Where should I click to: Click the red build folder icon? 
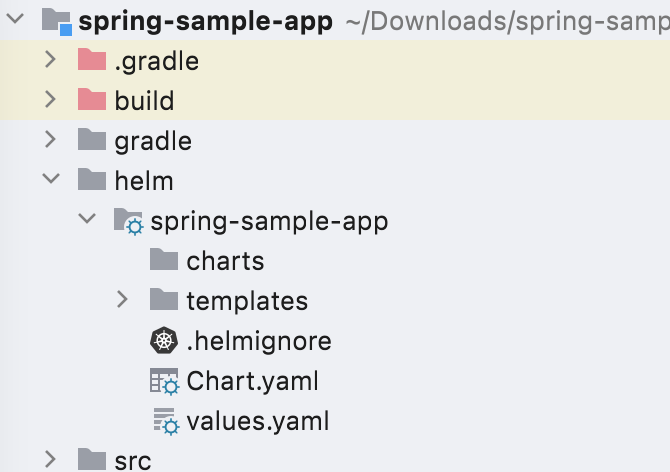coord(92,101)
